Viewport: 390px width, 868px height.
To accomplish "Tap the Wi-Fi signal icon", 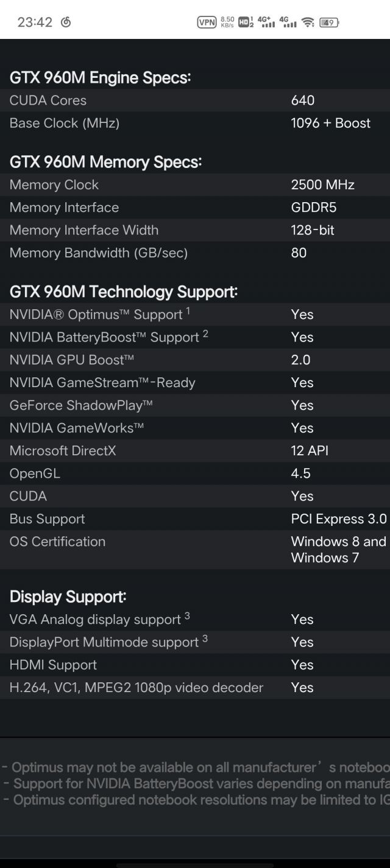I will (308, 23).
